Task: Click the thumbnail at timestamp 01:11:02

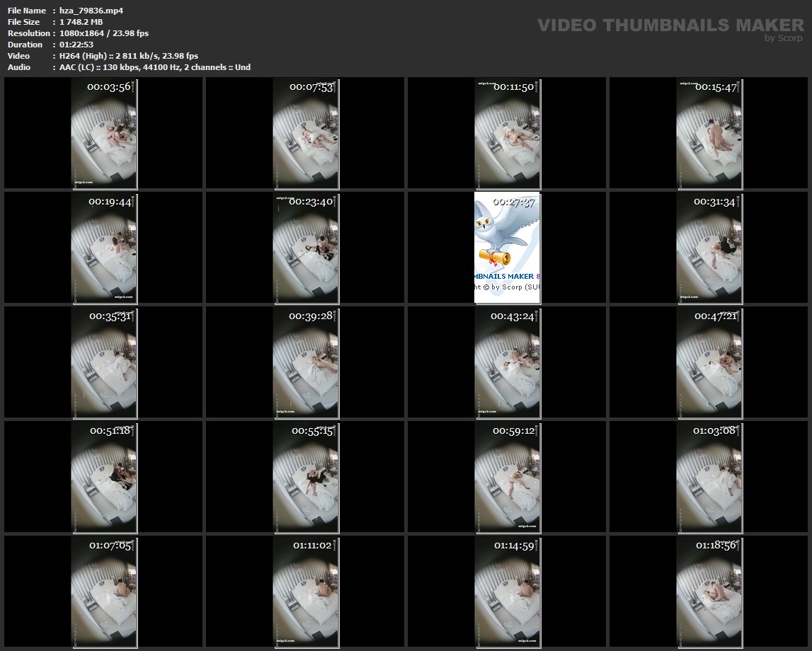Action: coord(306,592)
